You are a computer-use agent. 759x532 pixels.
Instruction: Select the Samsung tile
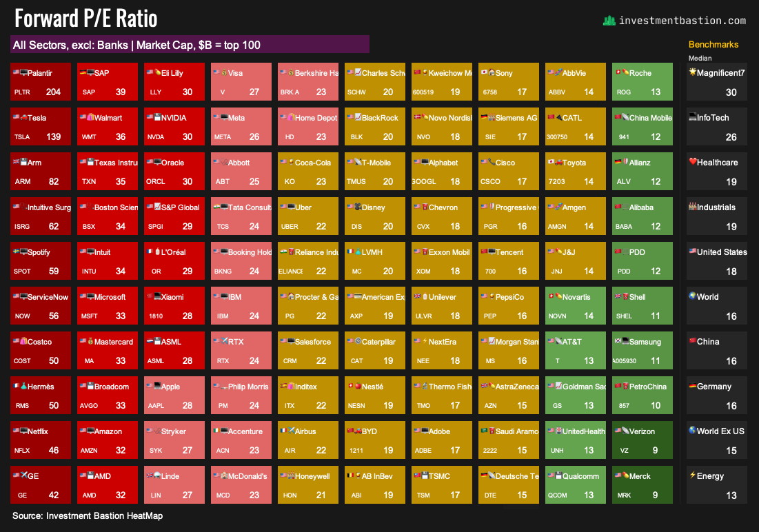tap(642, 350)
